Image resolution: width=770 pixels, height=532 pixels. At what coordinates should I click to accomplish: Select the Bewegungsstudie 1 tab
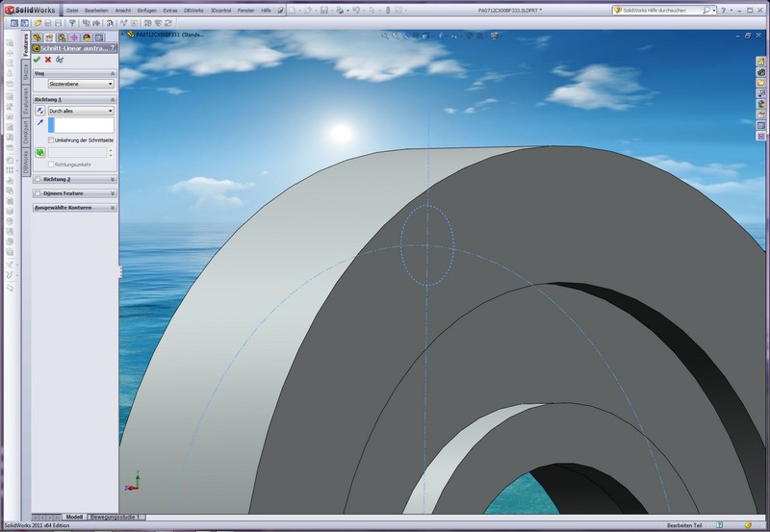(x=115, y=517)
